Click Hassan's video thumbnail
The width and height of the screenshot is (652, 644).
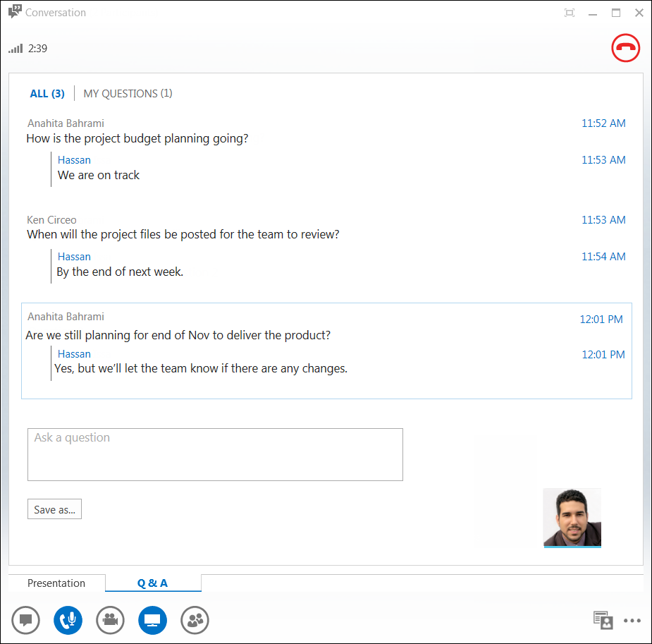[572, 516]
